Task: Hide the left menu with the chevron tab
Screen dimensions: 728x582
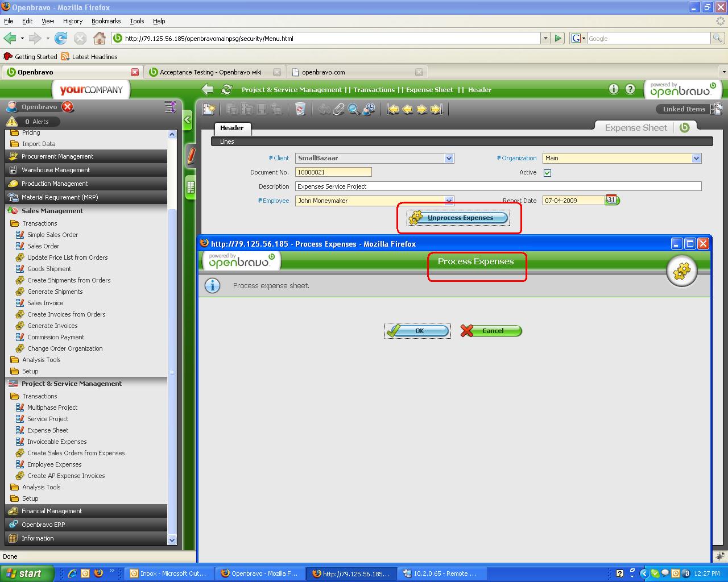Action: [x=188, y=120]
